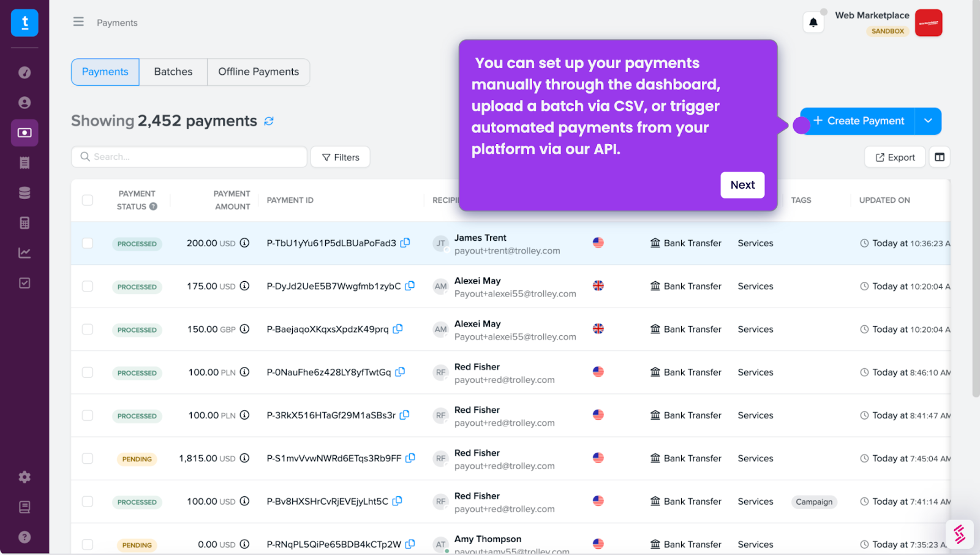Screen dimensions: 980x555
Task: Expand the Create Payment dropdown arrow
Action: [x=928, y=121]
